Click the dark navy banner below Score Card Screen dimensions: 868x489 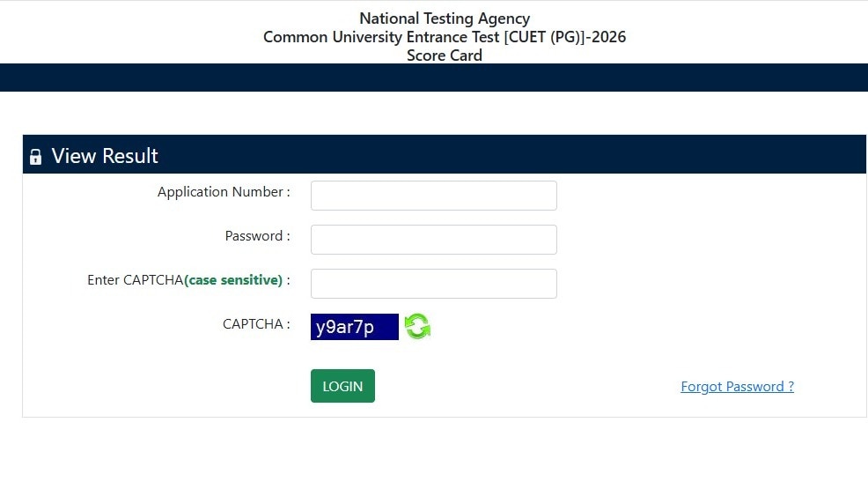pos(434,78)
